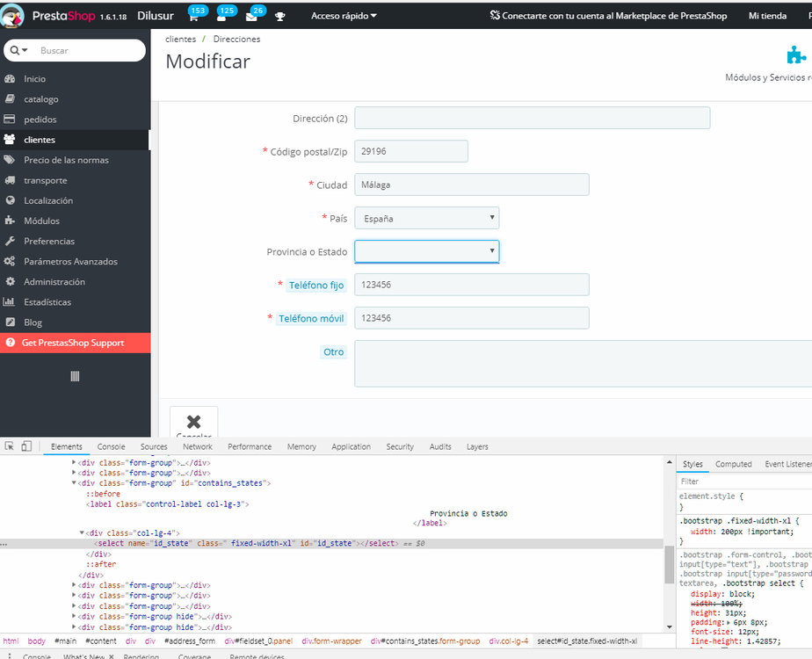Click the Get PrestasShop Support button
Screen dimensions: 812x659
point(75,343)
